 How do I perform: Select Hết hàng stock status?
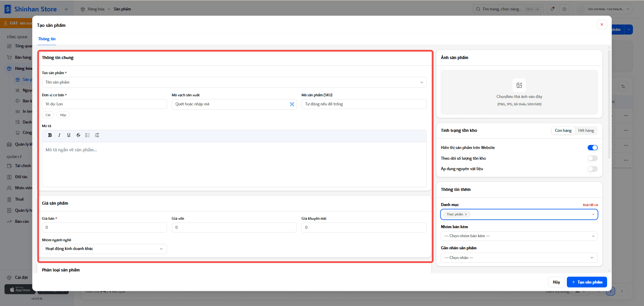[586, 131]
